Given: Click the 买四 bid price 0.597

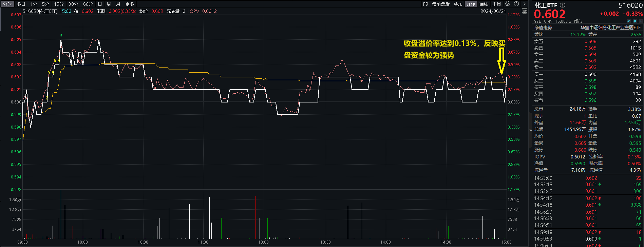Looking at the screenshot, I should 590,94.
